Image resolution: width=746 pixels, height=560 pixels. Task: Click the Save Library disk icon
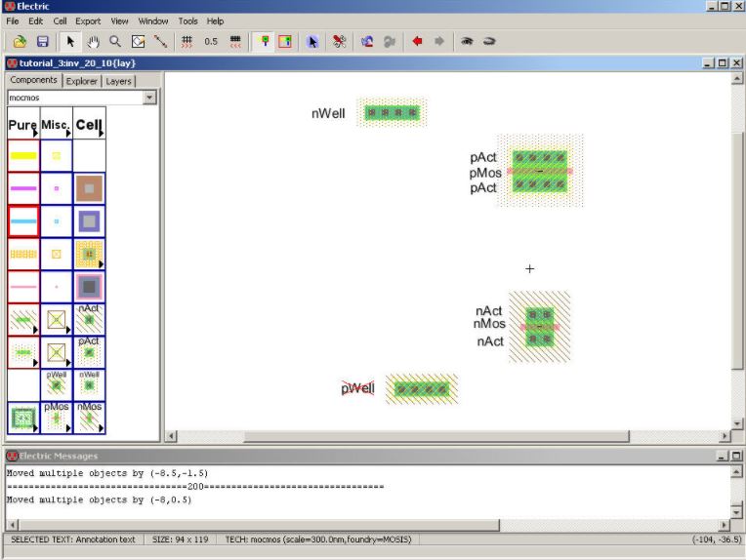point(43,42)
